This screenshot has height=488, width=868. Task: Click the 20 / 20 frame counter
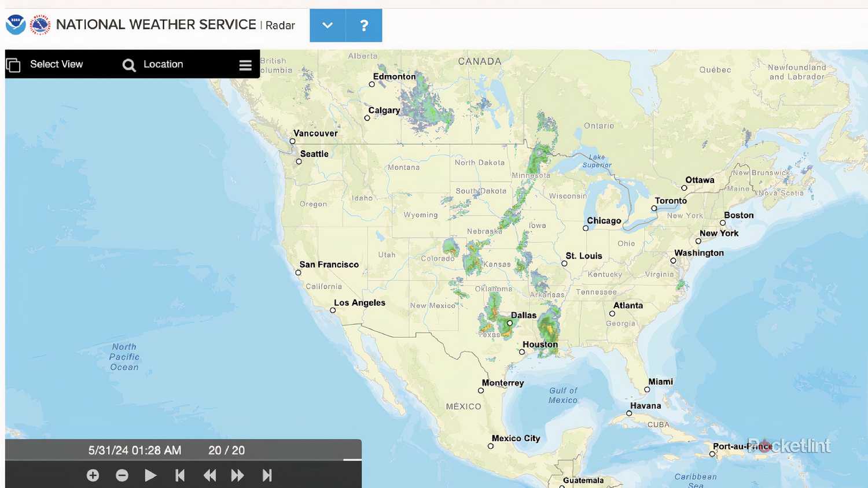click(226, 450)
